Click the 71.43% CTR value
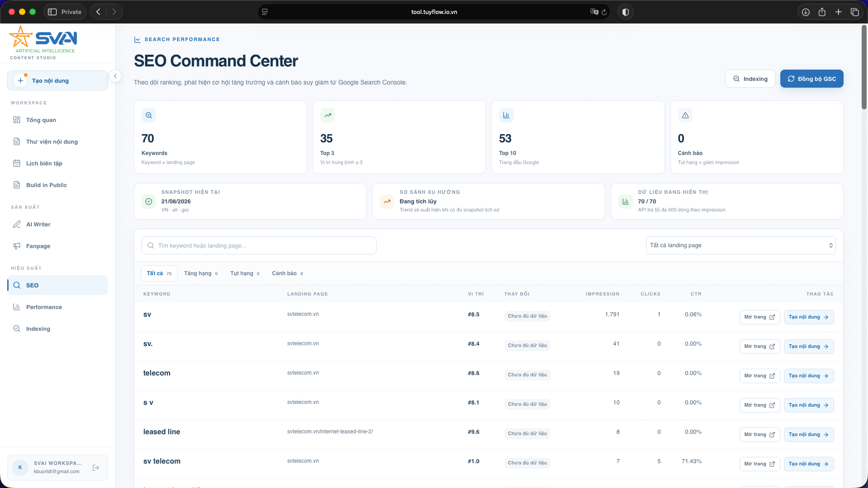This screenshot has height=488, width=868. click(x=692, y=461)
